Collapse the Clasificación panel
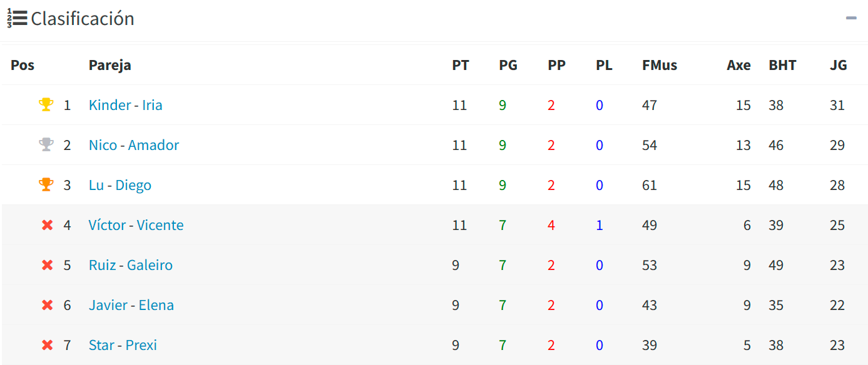Viewport: 868px width, 365px height. pos(852,19)
